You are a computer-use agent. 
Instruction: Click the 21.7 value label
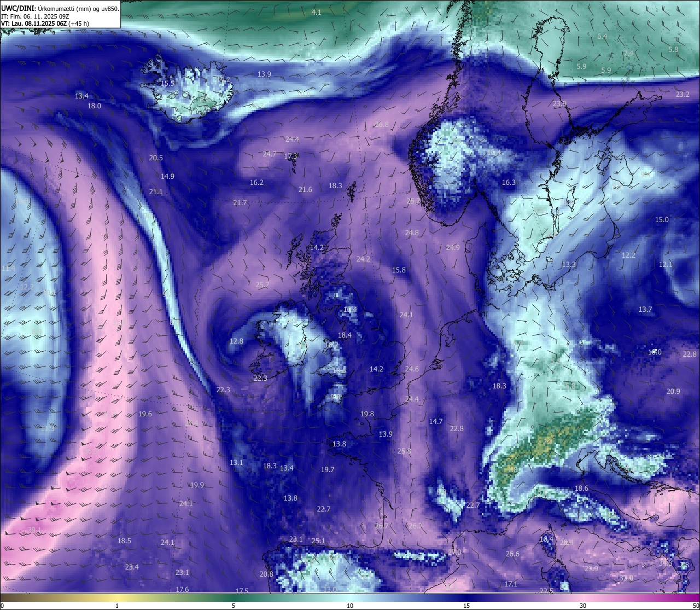[240, 202]
